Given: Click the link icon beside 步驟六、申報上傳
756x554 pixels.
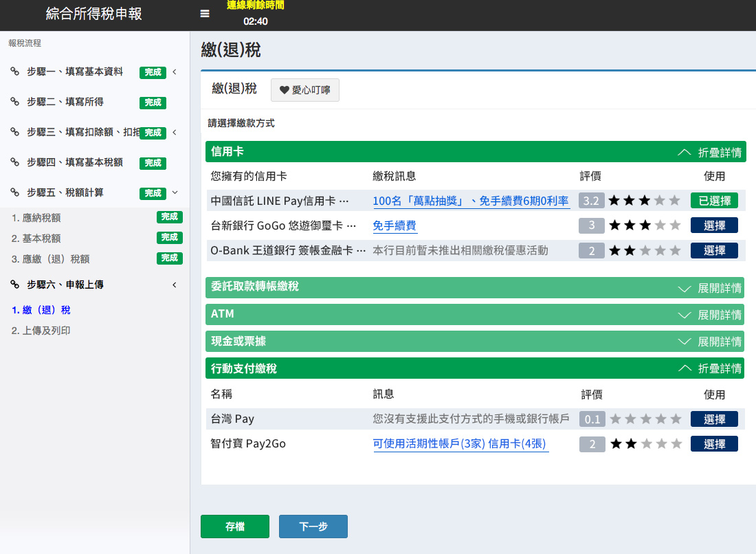Looking at the screenshot, I should 15,285.
